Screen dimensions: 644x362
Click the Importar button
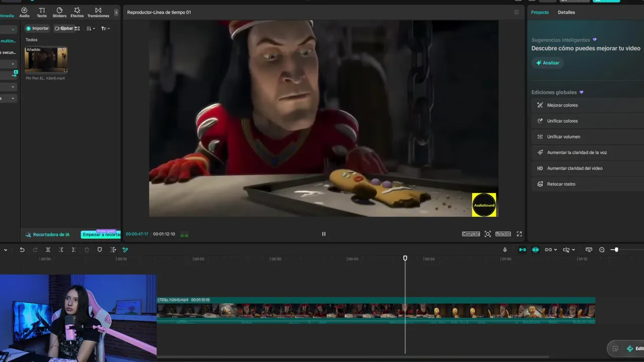(x=38, y=29)
